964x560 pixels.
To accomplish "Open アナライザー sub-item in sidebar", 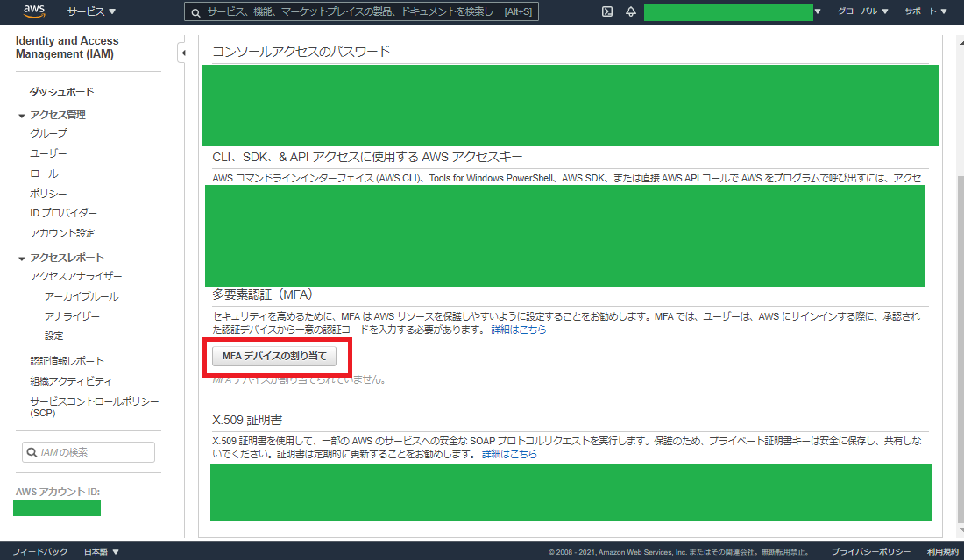I will [x=71, y=316].
